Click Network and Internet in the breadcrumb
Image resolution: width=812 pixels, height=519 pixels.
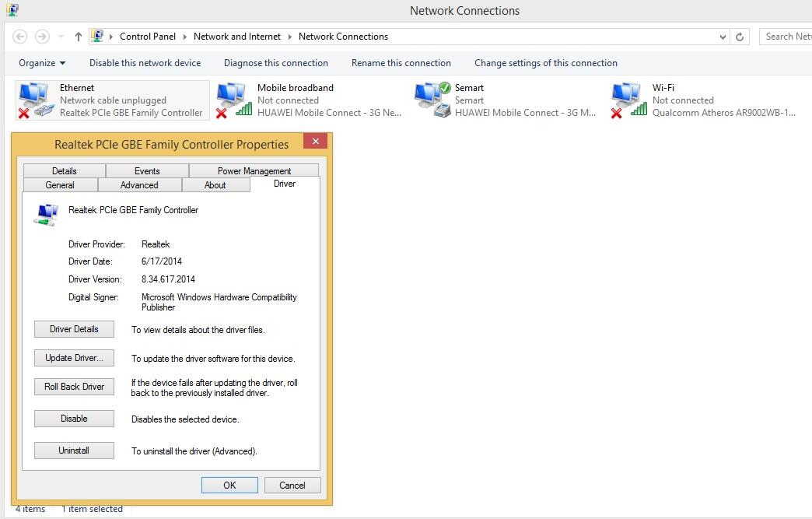click(x=237, y=37)
